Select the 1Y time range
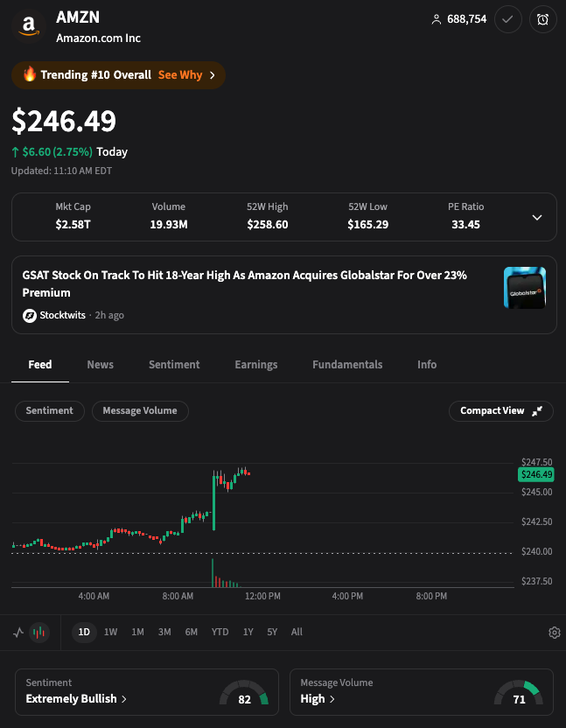 coord(248,632)
